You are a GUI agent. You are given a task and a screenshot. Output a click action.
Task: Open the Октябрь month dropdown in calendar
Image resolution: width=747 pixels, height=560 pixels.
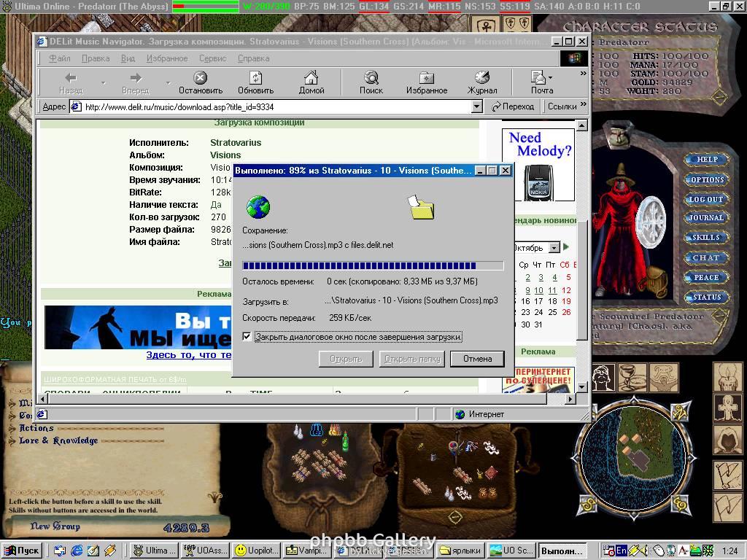(554, 247)
